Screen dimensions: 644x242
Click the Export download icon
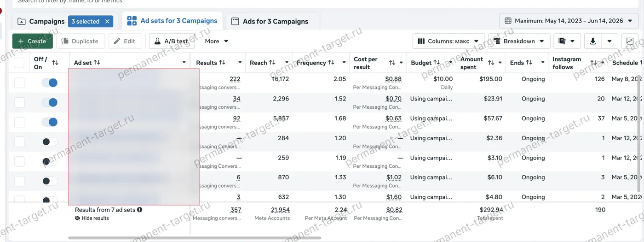[x=593, y=41]
